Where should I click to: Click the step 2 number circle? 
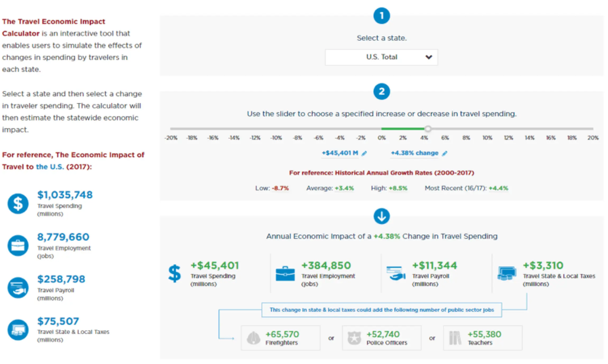(x=381, y=92)
